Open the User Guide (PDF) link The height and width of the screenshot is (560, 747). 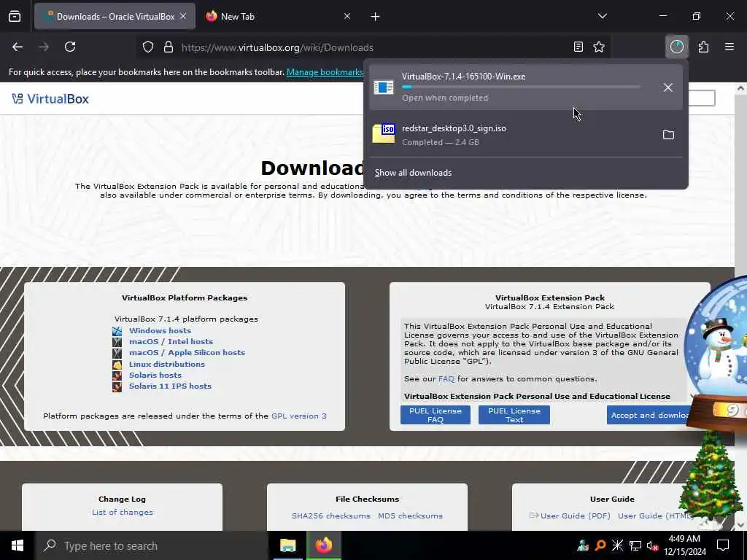tap(575, 516)
